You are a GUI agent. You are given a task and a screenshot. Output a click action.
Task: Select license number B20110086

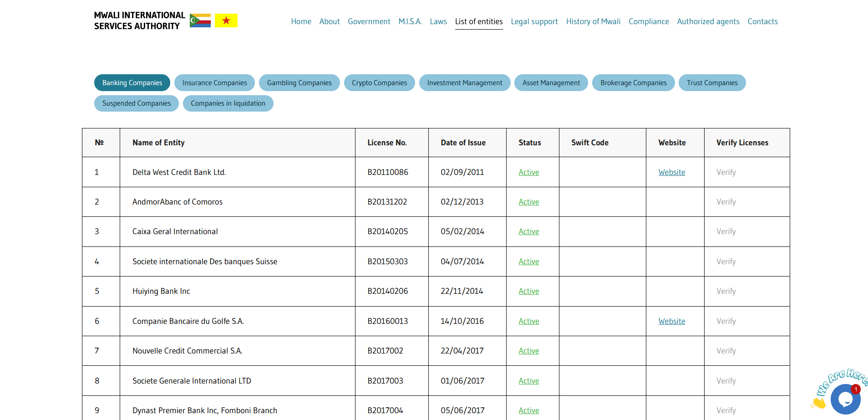388,172
